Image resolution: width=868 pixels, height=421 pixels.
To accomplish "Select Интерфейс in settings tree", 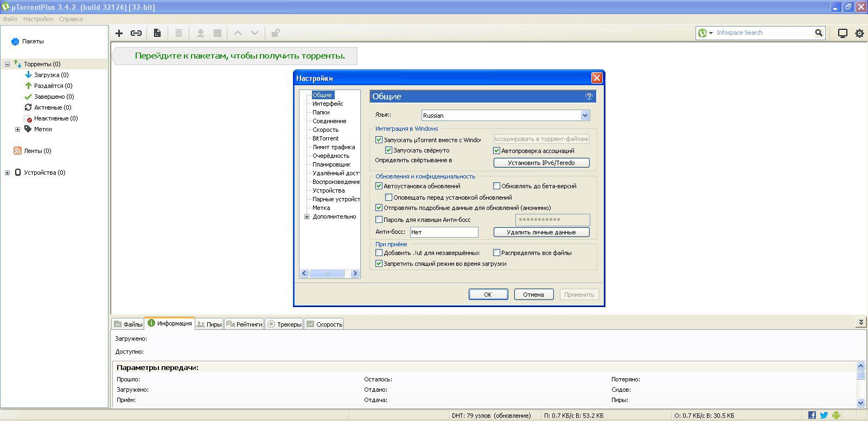I will point(328,104).
